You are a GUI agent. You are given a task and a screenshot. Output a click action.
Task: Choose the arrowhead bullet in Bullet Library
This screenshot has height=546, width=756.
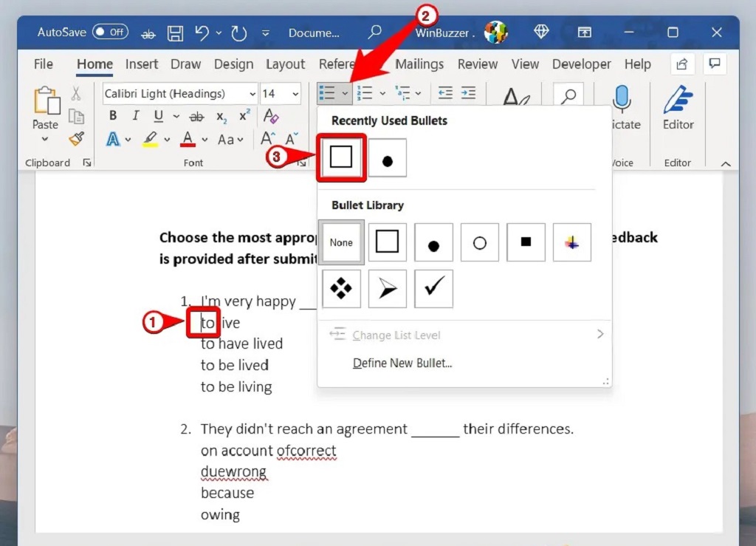click(x=388, y=288)
